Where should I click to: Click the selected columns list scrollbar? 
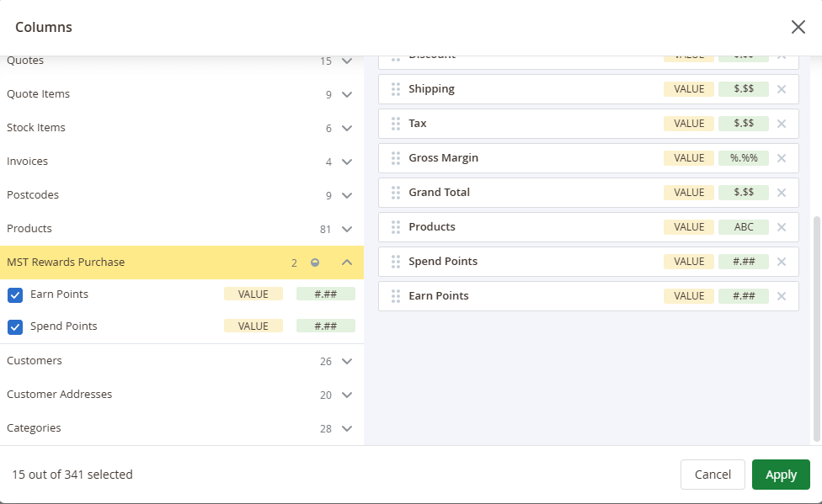(816, 328)
